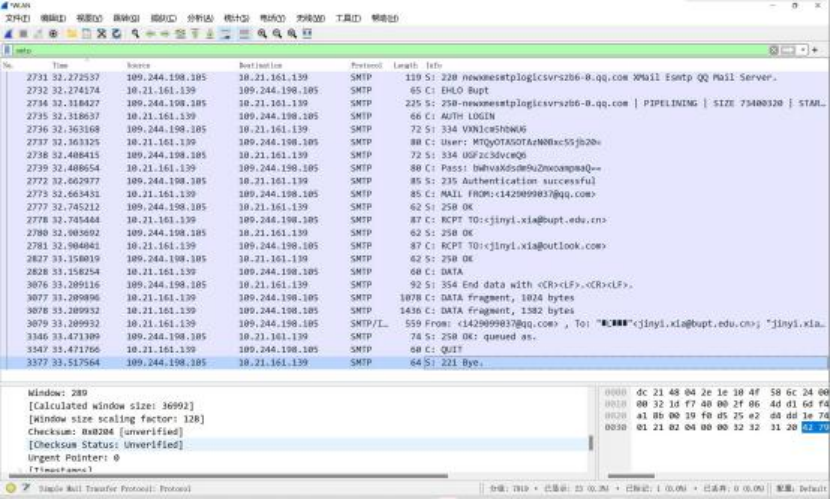Click the filter bookmark icon left of smtp

(8, 50)
